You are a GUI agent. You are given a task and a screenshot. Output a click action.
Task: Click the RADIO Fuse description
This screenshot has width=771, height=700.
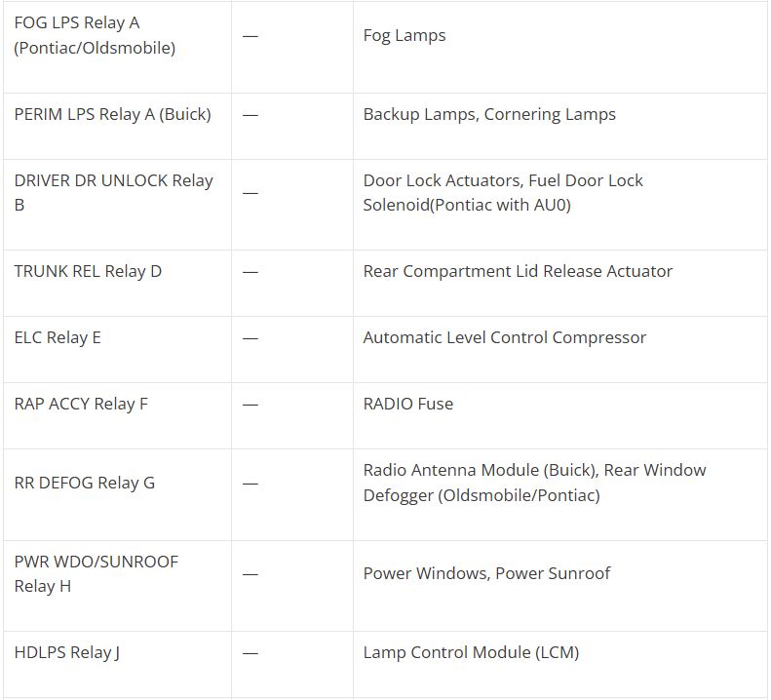(x=408, y=404)
